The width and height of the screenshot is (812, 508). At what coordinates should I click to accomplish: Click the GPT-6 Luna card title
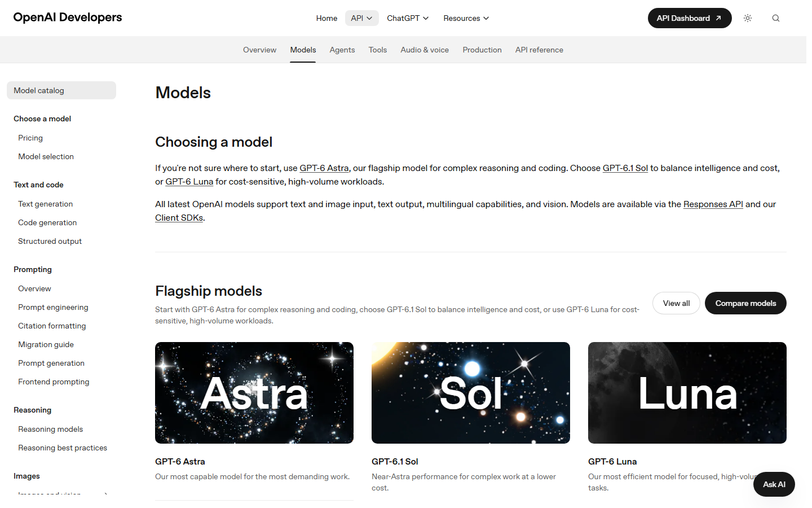click(612, 462)
